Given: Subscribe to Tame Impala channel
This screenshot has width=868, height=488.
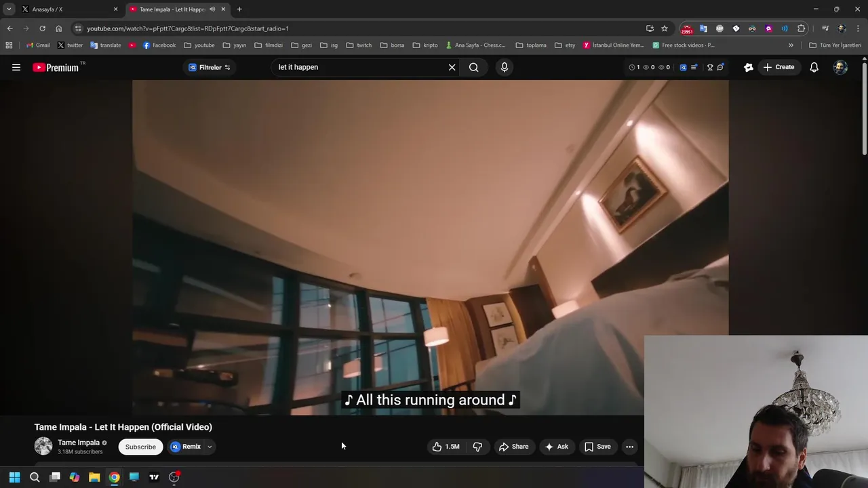Looking at the screenshot, I should pyautogui.click(x=140, y=447).
